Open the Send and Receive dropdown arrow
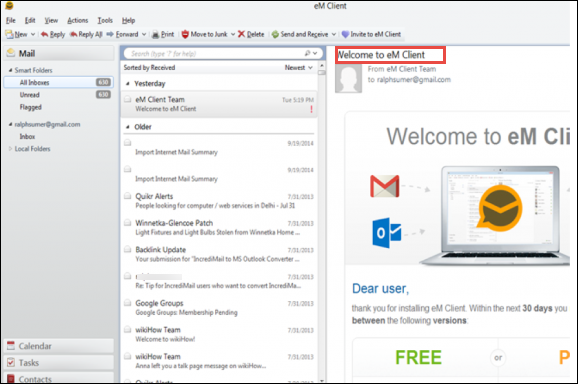 (x=334, y=34)
